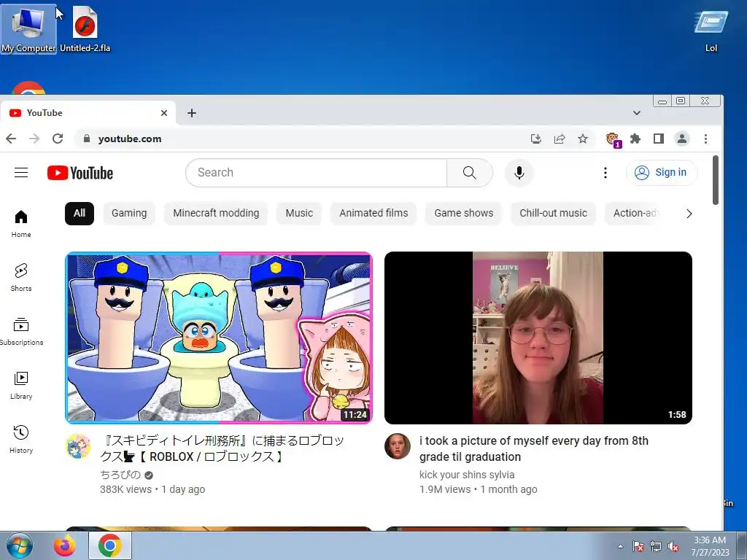Select the All filter chip
This screenshot has width=747, height=560.
click(79, 214)
